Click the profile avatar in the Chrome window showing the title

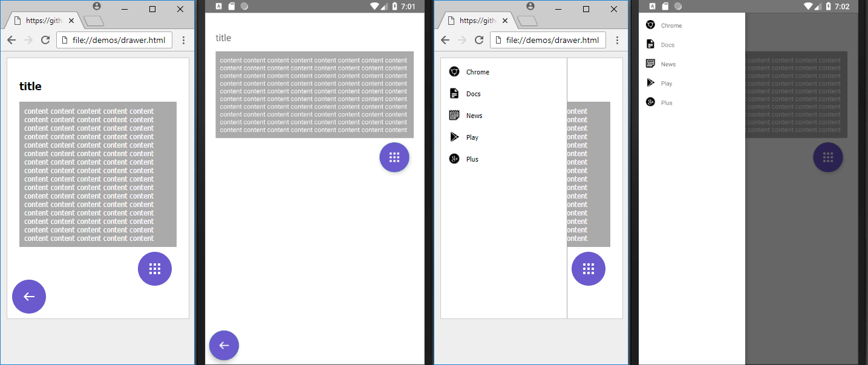[97, 6]
